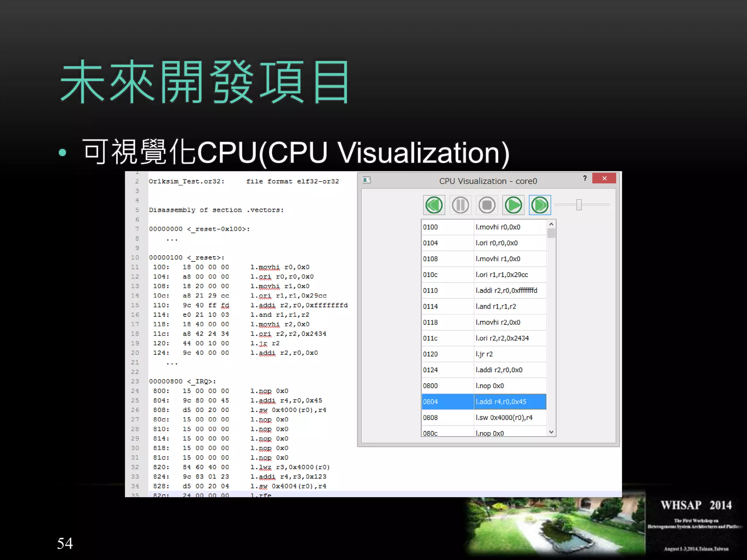Screen dimensions: 747x560
Task: Click the '00000100 <_reset>:' label line
Action: (186, 258)
